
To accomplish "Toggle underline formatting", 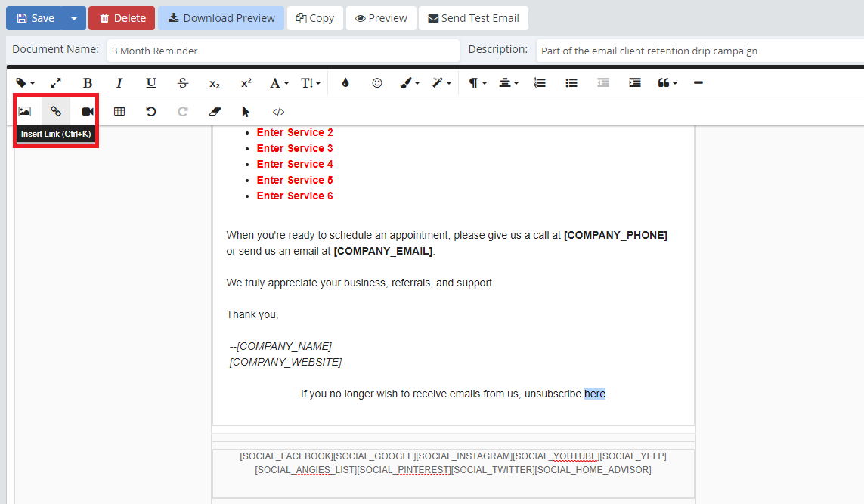I will coord(151,83).
